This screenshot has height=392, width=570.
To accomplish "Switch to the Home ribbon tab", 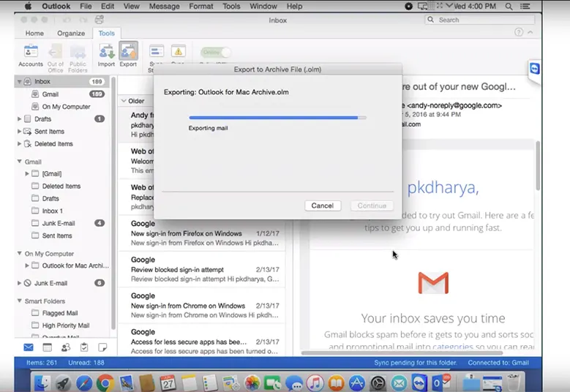I will pos(34,33).
